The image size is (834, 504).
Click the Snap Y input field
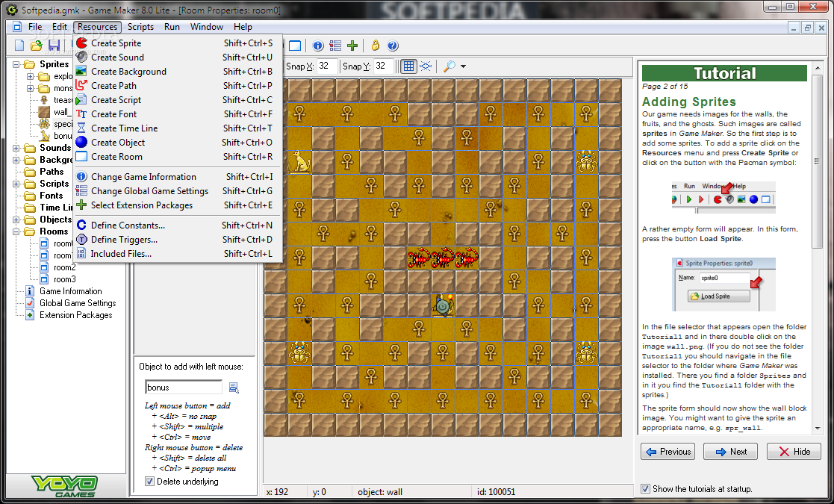click(x=383, y=66)
